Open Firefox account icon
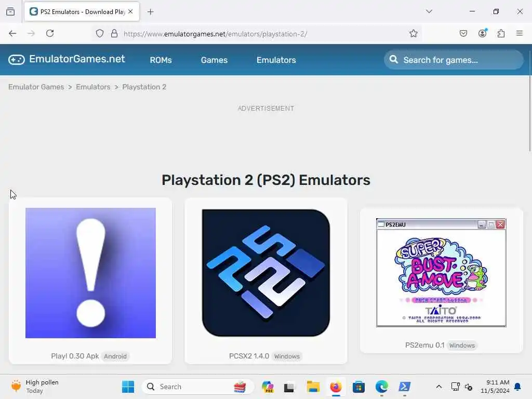Screen dimensions: 532x399 pyautogui.click(x=483, y=33)
